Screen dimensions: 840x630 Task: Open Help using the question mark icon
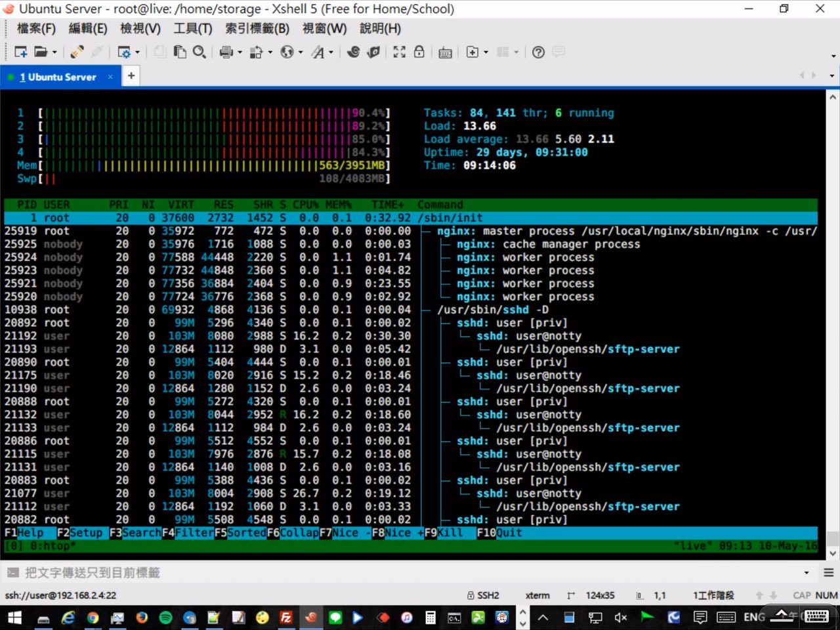538,52
